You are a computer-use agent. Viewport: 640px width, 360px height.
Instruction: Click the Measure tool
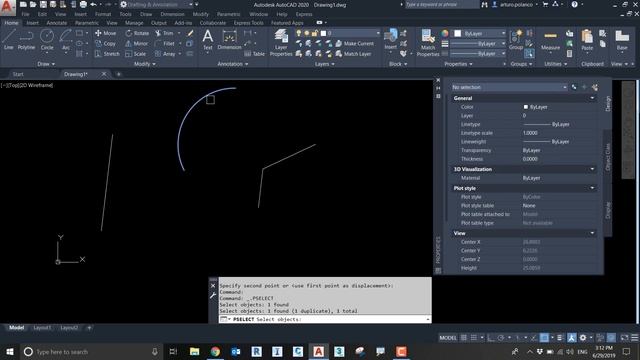(x=550, y=40)
